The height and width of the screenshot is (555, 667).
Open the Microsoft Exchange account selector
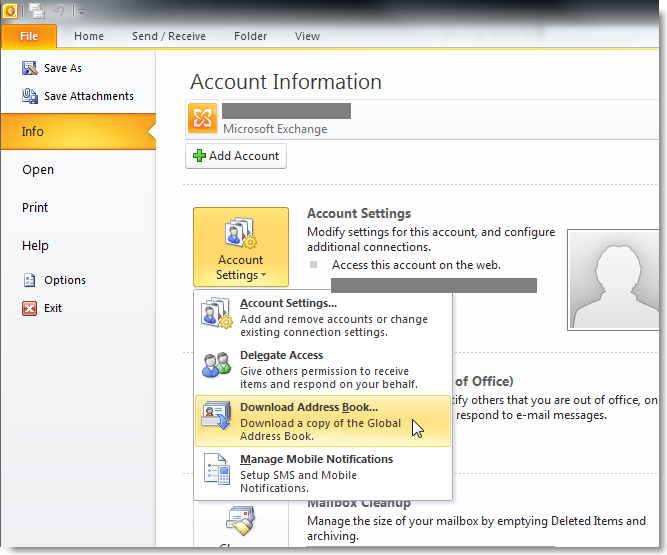coord(422,120)
